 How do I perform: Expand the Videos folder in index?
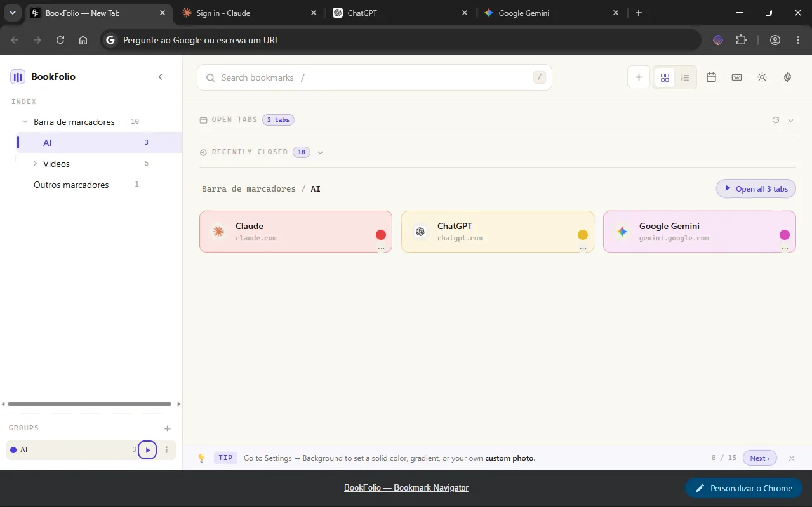35,164
